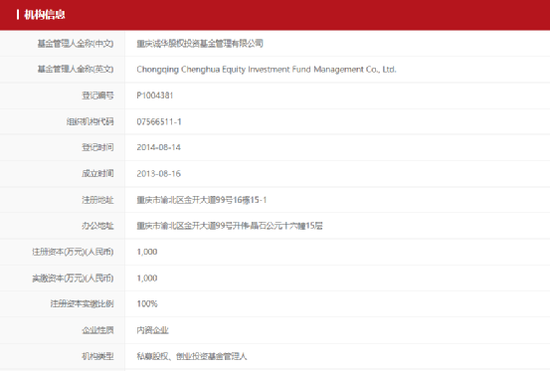Click the 注册资本实缴比例 label
550x371 pixels.
[x=82, y=304]
